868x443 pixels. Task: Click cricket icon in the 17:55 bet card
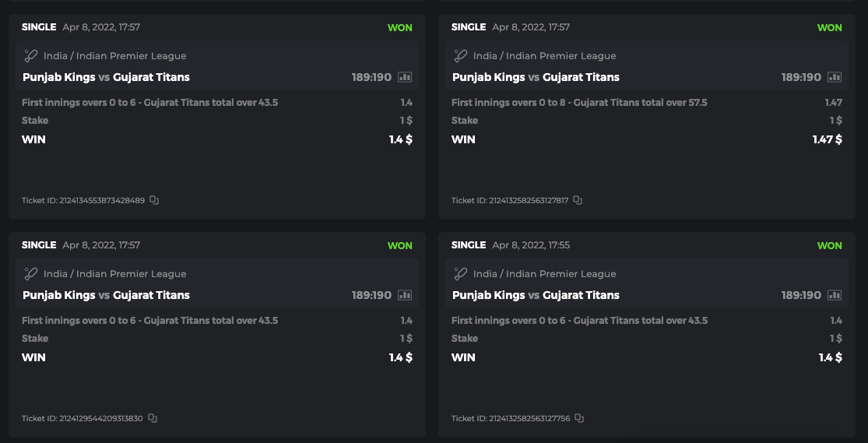click(x=460, y=274)
